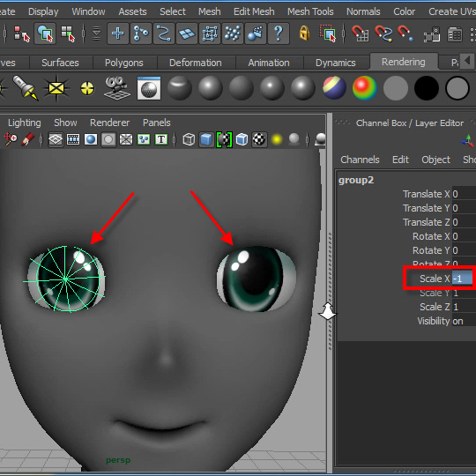Viewport: 476px width, 476px height.
Task: Open the Channel Box Edit menu
Action: (400, 160)
